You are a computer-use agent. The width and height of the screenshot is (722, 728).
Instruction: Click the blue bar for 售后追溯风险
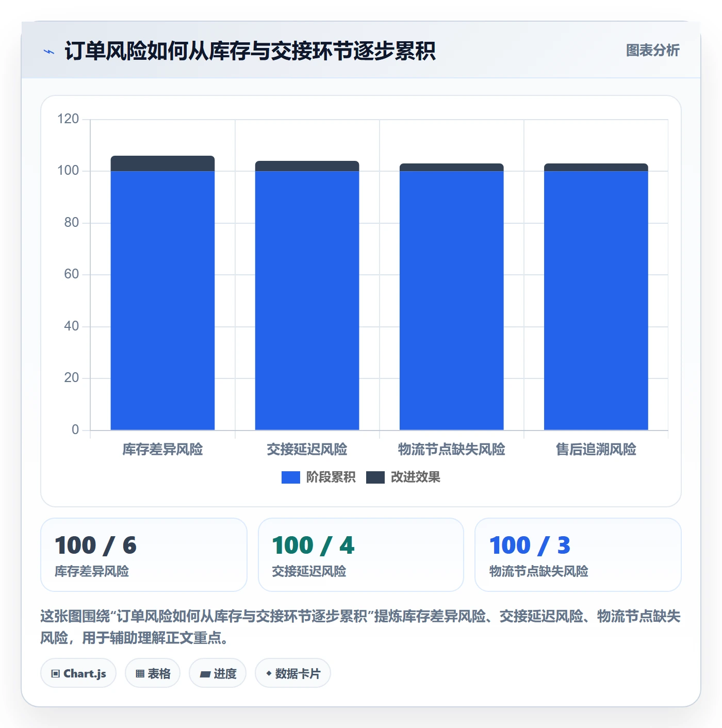[x=596, y=301]
